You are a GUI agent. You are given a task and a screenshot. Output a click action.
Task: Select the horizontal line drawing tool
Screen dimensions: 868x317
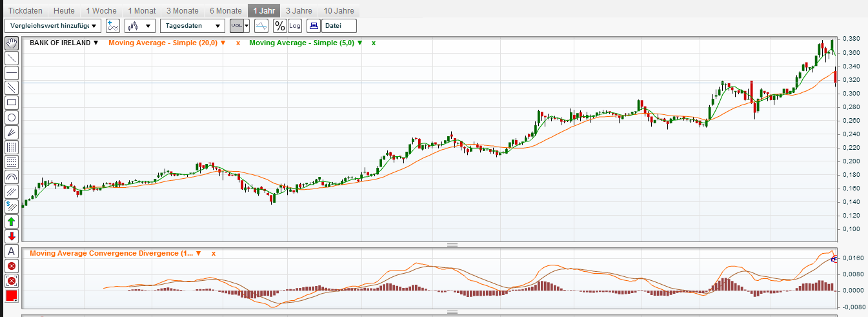click(12, 73)
